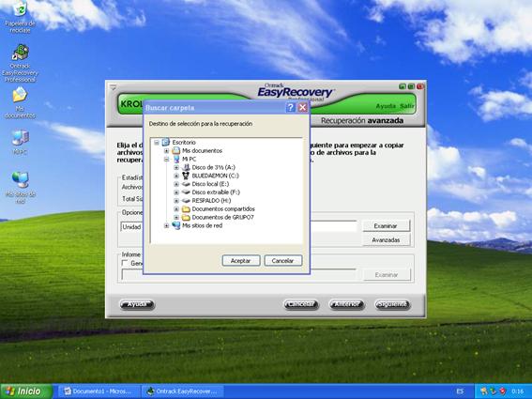Viewport: 532px width, 399px height.
Task: Select RESPALDO (H:) drive icon
Action: point(186,200)
